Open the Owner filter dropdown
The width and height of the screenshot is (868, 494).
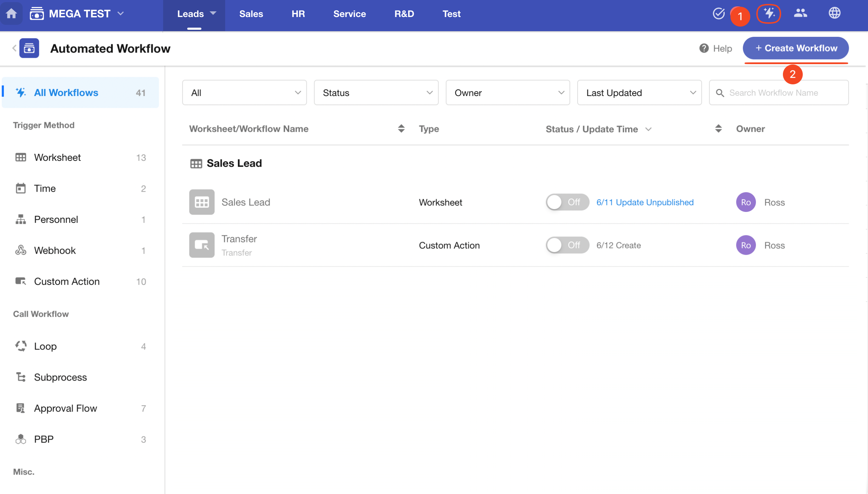[507, 92]
